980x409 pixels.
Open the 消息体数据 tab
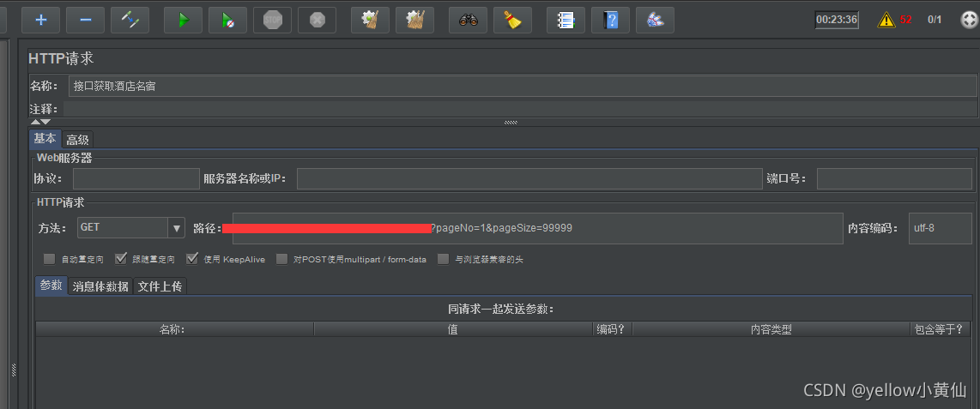click(x=100, y=286)
